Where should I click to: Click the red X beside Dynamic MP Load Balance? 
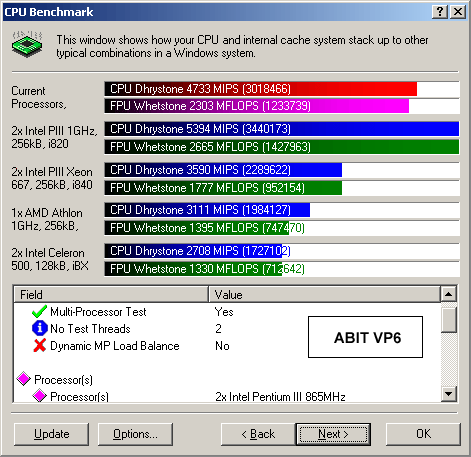[x=39, y=346]
